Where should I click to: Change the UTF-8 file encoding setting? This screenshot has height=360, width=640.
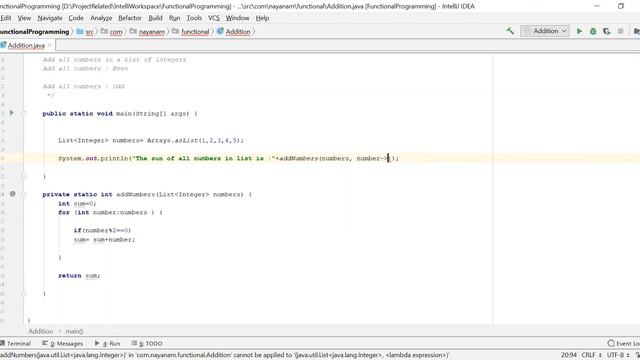click(618, 355)
